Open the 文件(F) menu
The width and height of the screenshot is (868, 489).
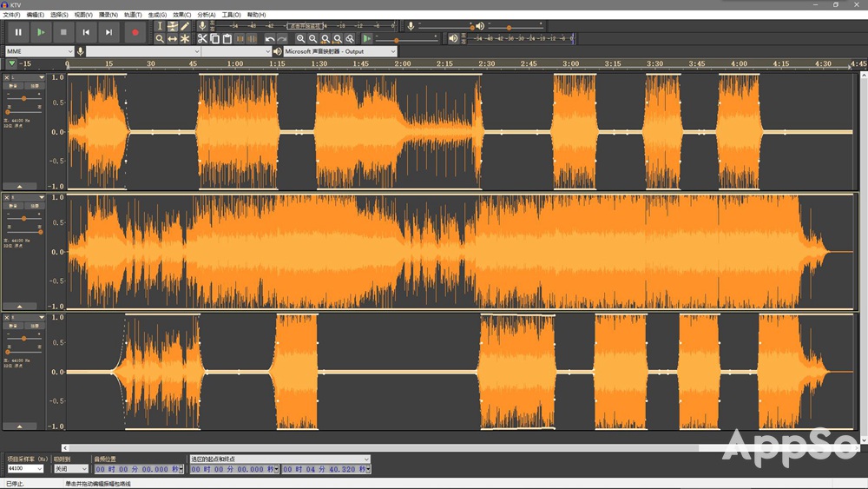pyautogui.click(x=11, y=15)
